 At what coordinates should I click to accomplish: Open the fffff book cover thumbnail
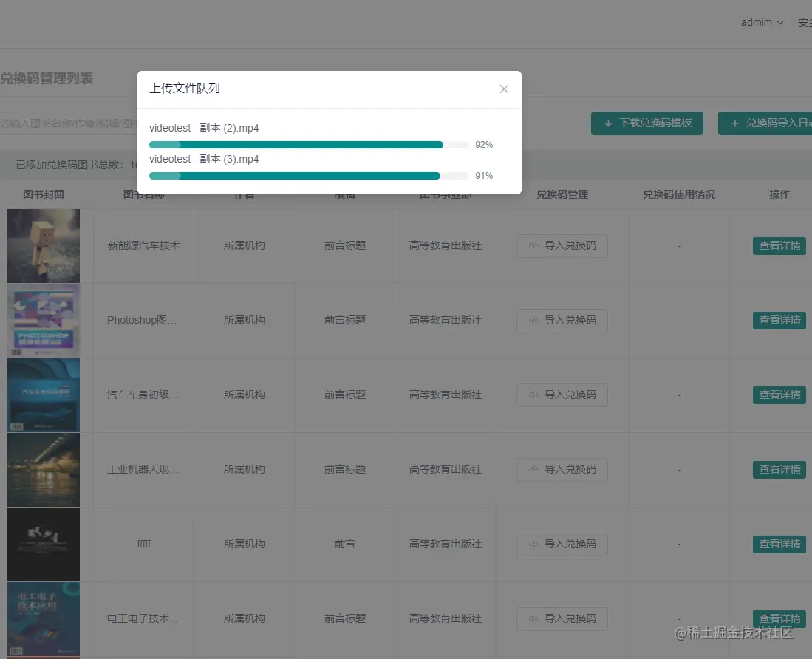click(44, 544)
